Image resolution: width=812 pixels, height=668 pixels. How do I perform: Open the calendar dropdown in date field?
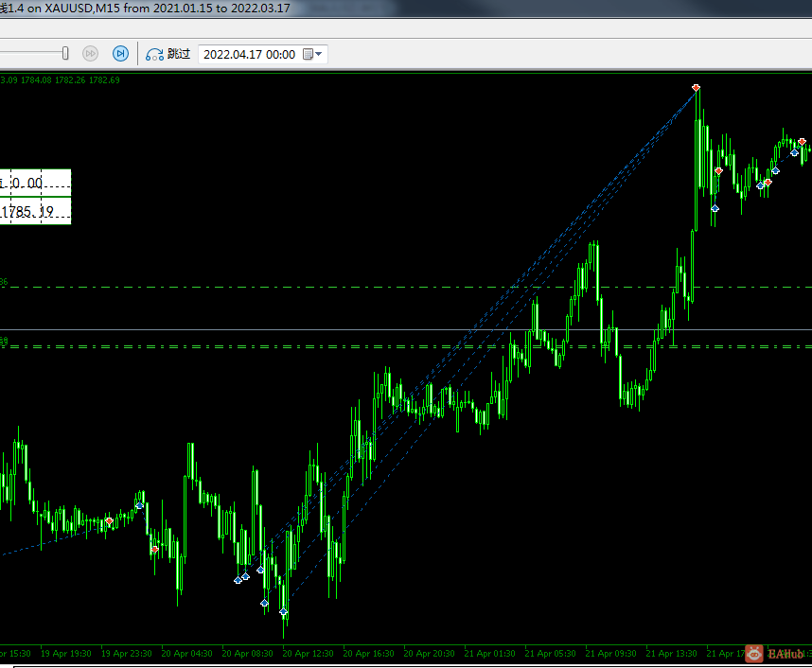pyautogui.click(x=312, y=54)
